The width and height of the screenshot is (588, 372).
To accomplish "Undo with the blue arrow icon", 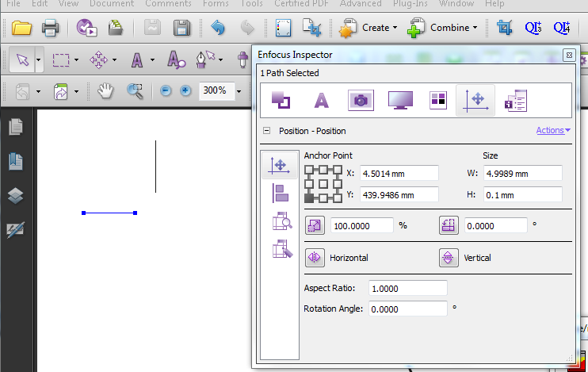I will [x=218, y=28].
